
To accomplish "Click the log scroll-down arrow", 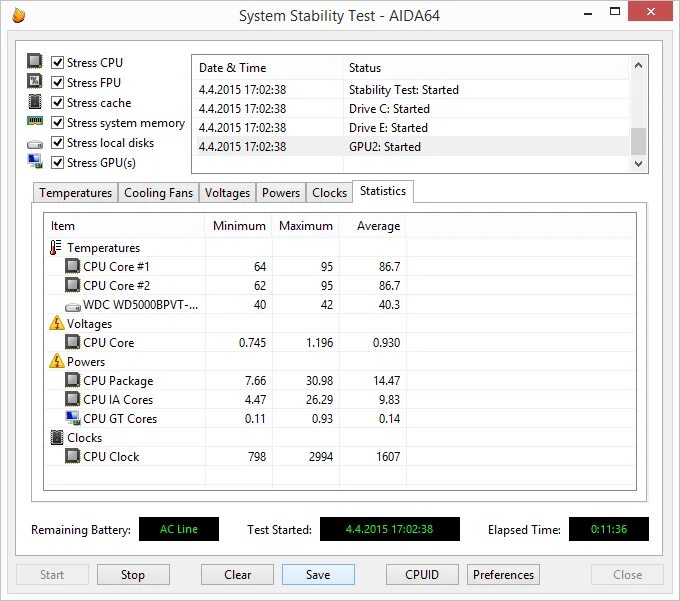I will point(638,163).
